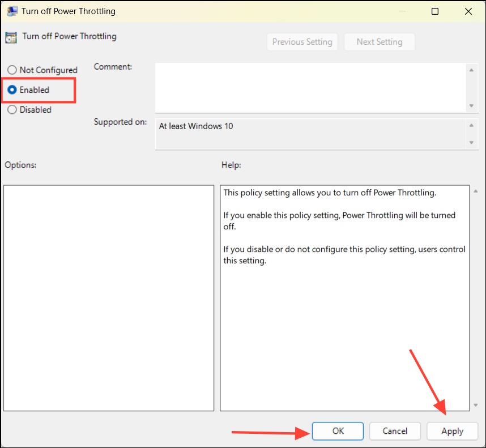Click inside the Comment text box
Screen dimensions: 486x448
click(x=310, y=88)
